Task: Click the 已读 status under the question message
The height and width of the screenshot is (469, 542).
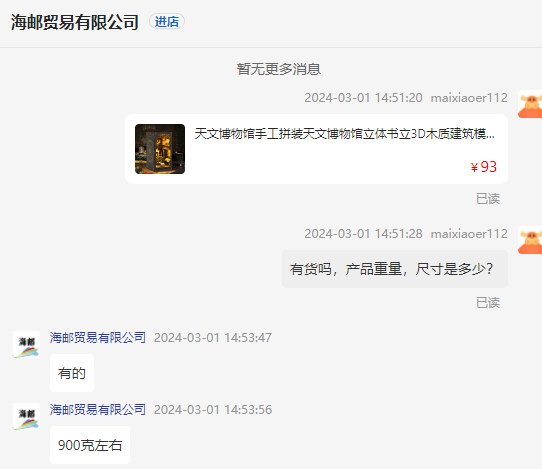Action: (488, 302)
